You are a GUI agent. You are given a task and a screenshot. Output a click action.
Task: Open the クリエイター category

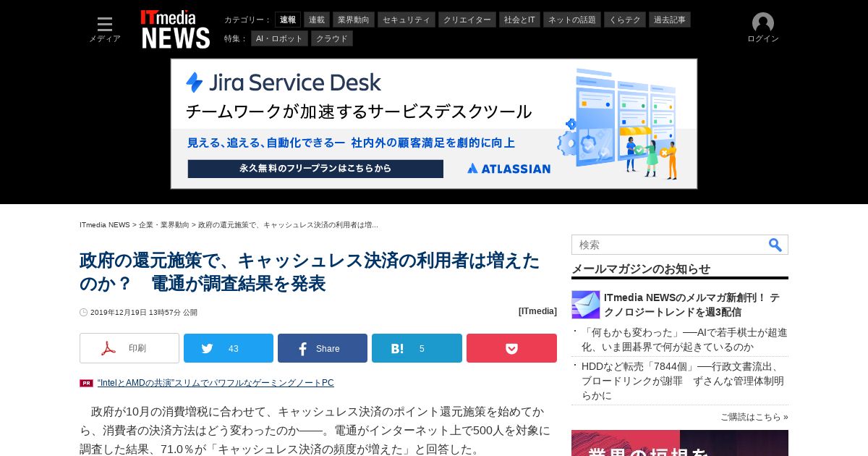coord(467,20)
